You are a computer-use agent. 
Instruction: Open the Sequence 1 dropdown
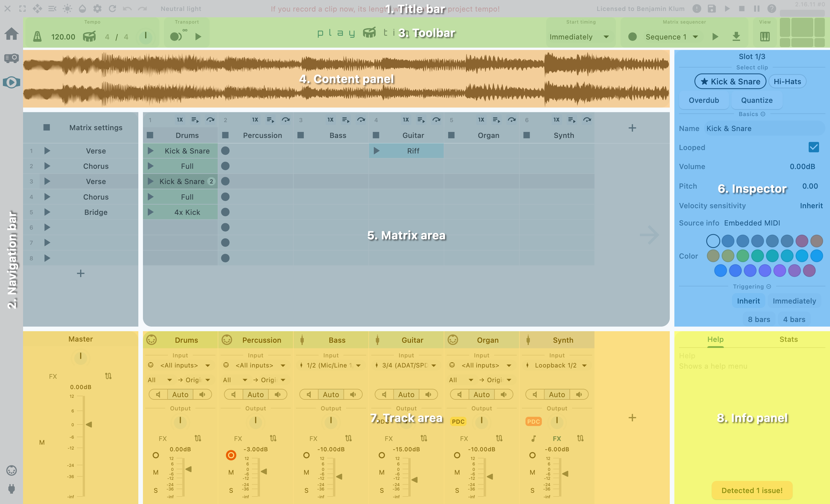tap(672, 37)
